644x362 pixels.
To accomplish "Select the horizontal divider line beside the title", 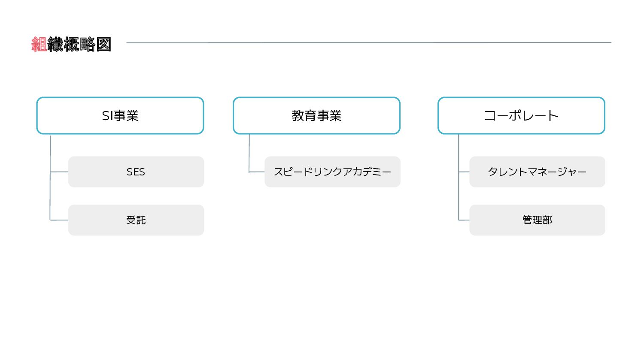I will tap(369, 42).
